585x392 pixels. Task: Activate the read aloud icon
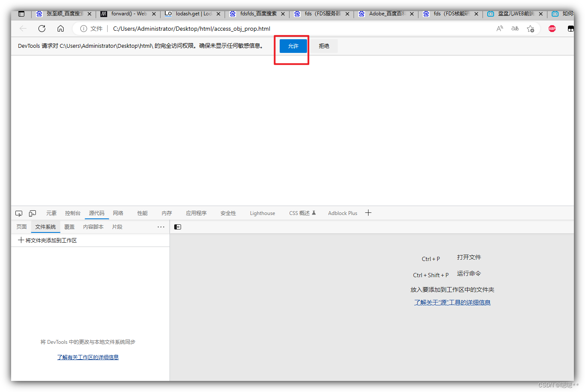[x=500, y=29]
